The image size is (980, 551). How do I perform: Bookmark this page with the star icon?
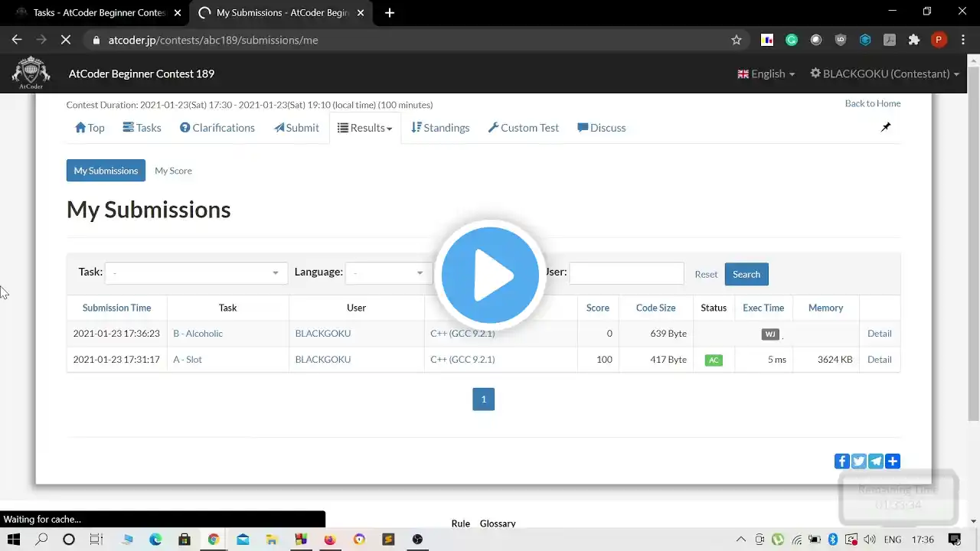click(737, 40)
